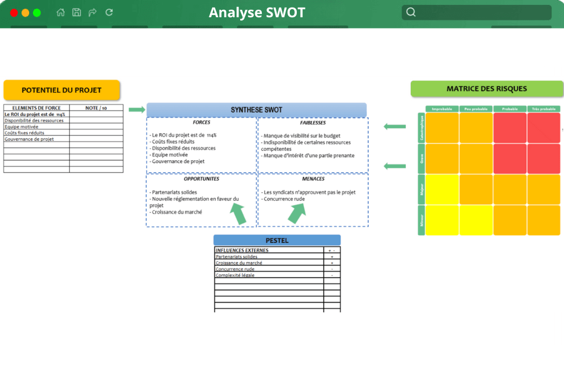Click inside the search input field
The width and height of the screenshot is (564, 392).
[x=480, y=11]
